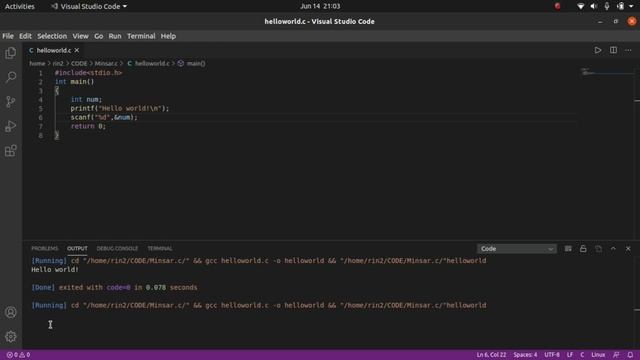This screenshot has height=360, width=640.
Task: Click the #include<stdio.h> line
Action: (88, 73)
